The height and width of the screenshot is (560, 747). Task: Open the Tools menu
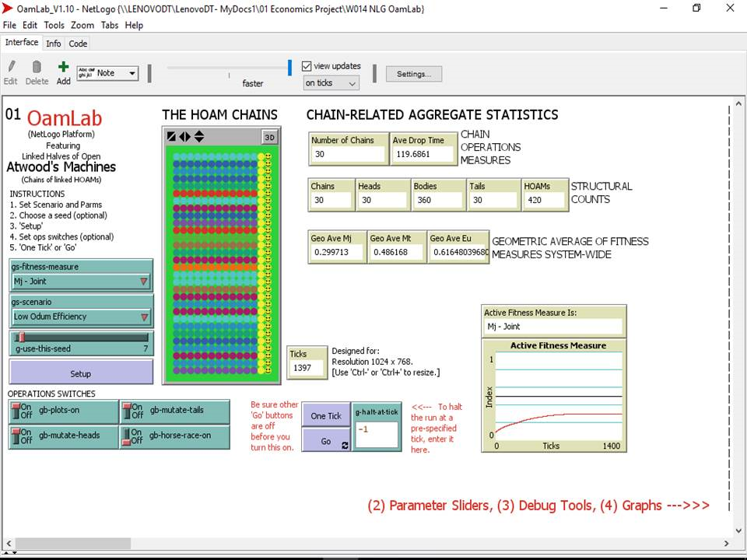[x=53, y=25]
